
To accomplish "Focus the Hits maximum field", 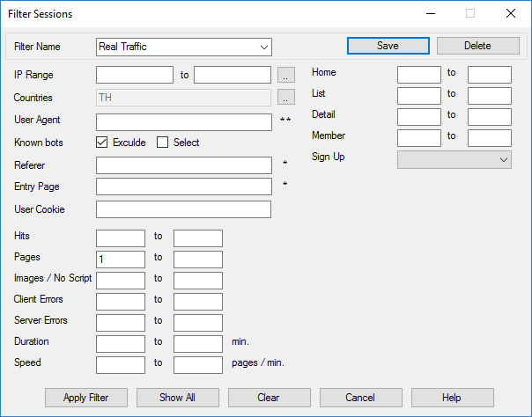I will tap(198, 238).
